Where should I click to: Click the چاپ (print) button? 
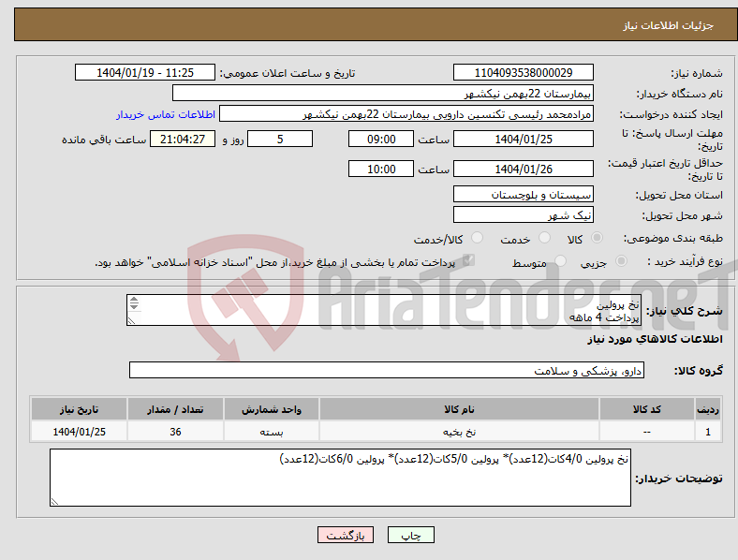(x=410, y=535)
